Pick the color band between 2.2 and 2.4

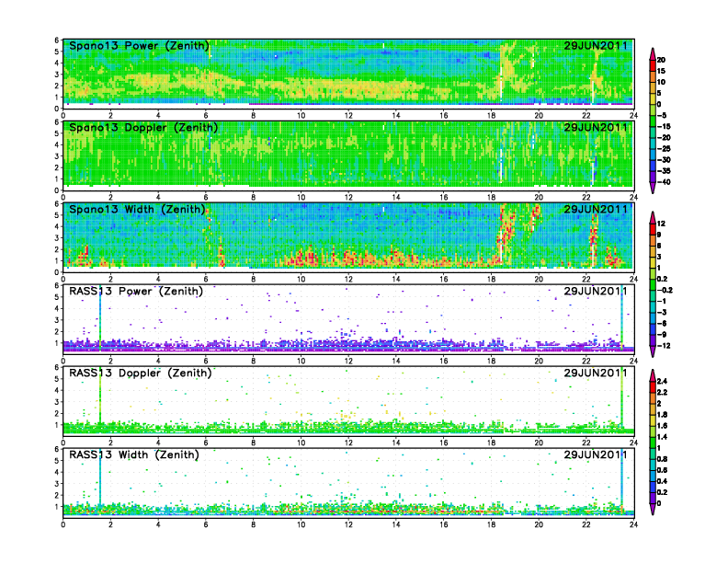pos(653,386)
